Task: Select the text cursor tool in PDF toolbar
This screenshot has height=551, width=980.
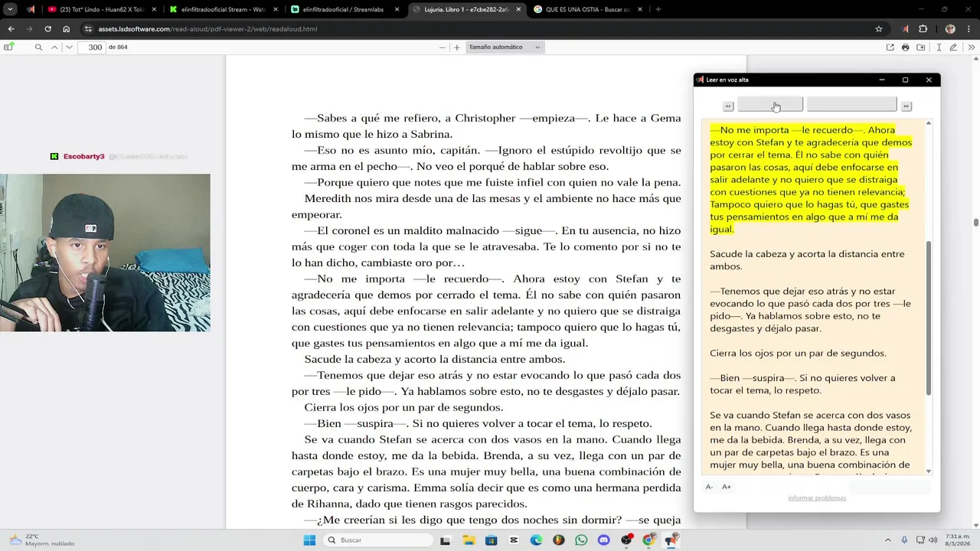Action: pos(939,47)
